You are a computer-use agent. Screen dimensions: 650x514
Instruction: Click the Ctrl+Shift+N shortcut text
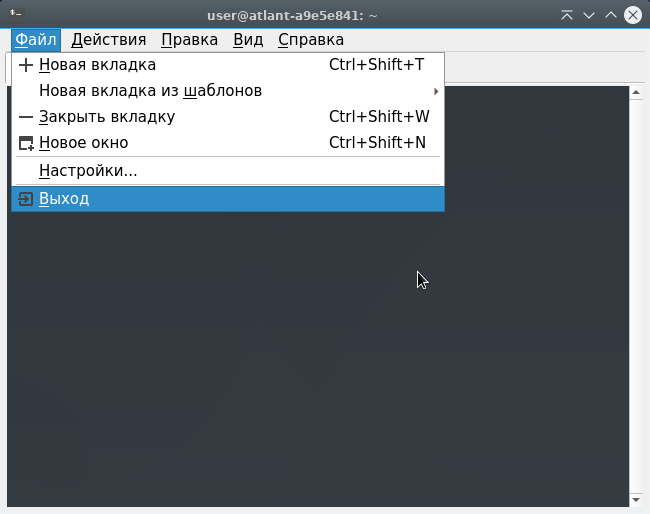click(x=377, y=143)
